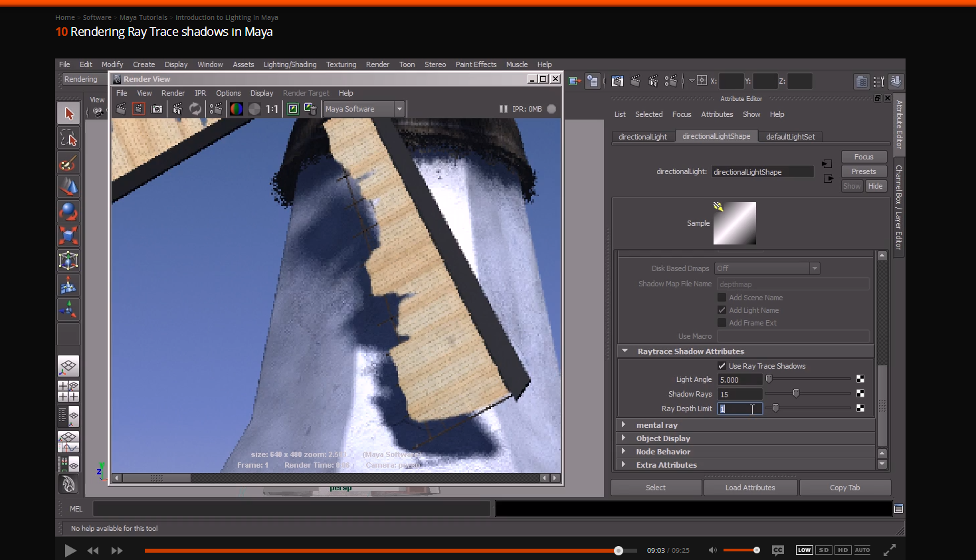Collapse Raytrace Shadow Attributes section
976x560 pixels.
click(625, 351)
